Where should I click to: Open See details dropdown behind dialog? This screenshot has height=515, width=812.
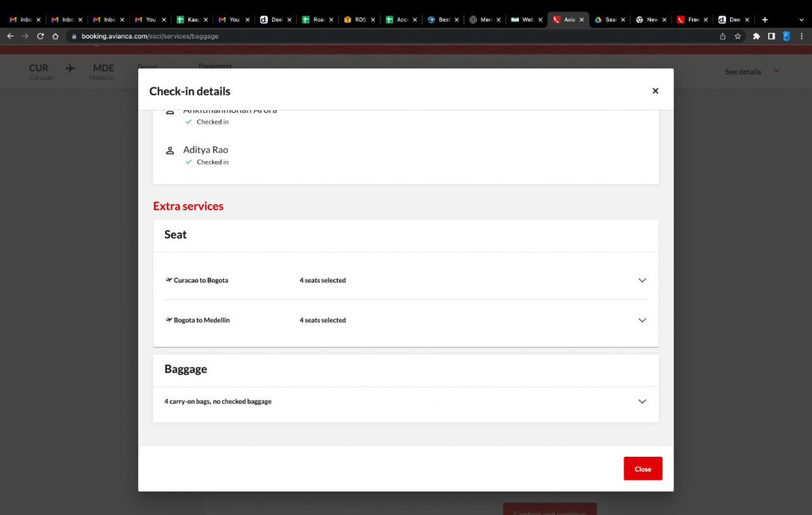tap(752, 71)
